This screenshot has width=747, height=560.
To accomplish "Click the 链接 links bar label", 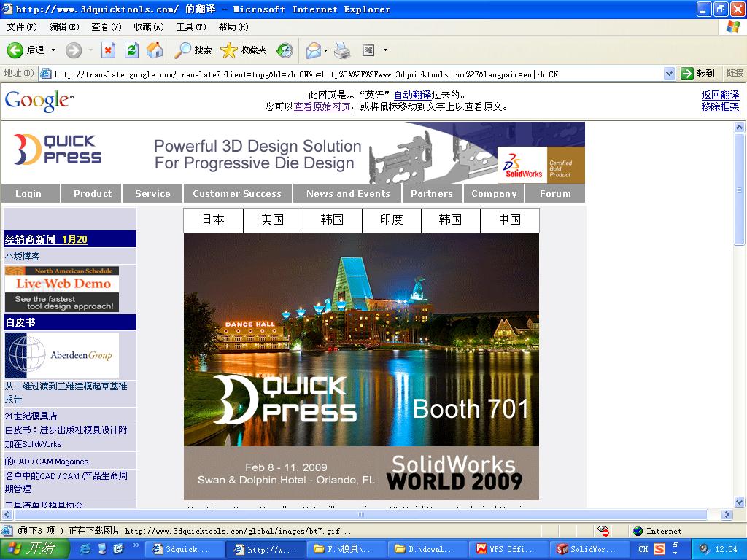I will pos(735,73).
